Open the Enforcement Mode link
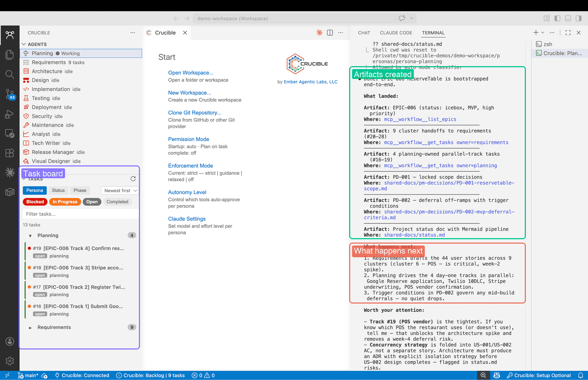 (x=190, y=166)
